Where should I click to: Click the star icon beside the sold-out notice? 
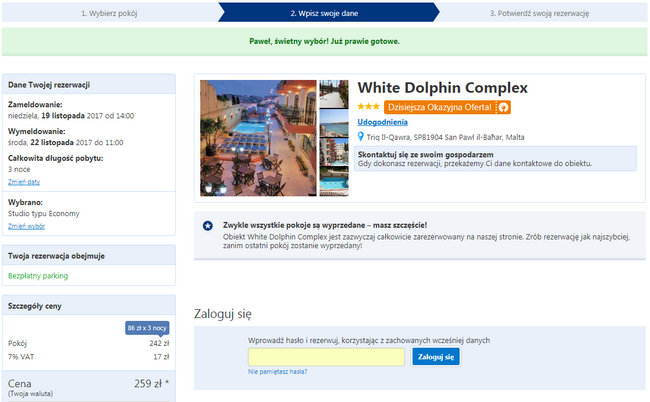tap(208, 225)
